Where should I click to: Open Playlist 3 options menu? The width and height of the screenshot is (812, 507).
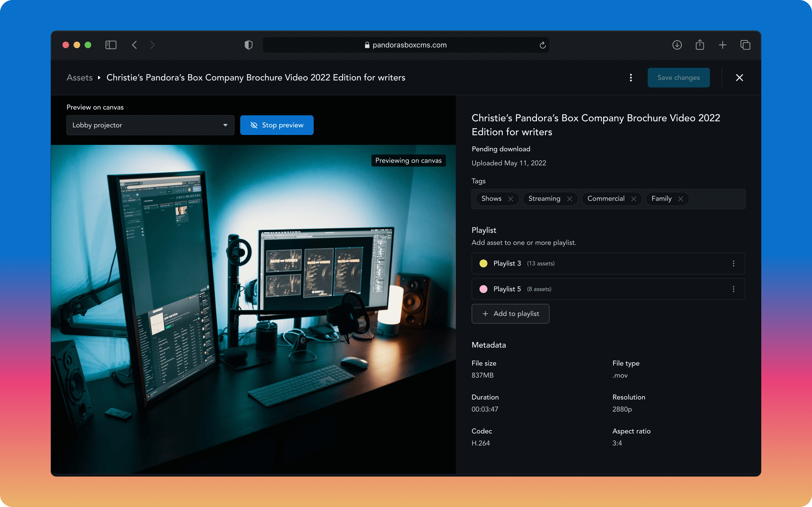coord(733,264)
